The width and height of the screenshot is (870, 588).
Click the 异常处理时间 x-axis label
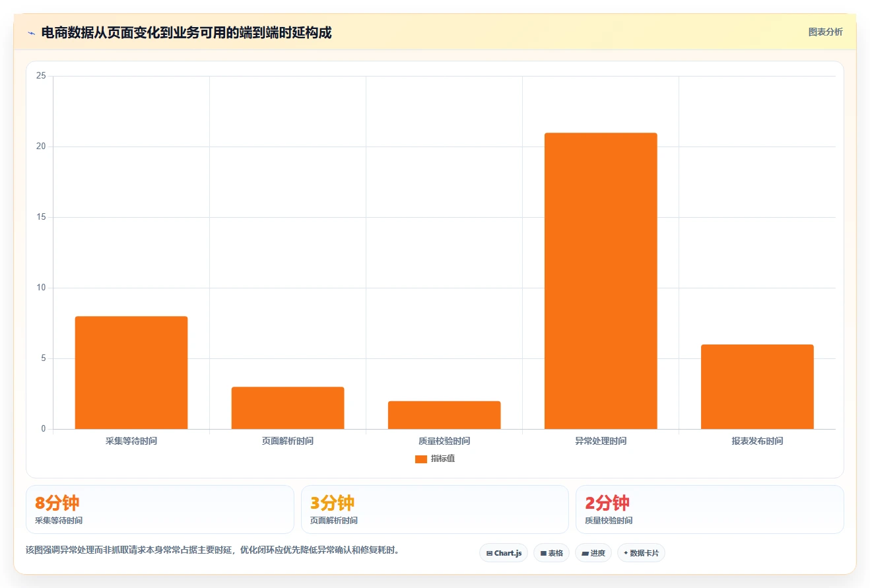coord(601,441)
